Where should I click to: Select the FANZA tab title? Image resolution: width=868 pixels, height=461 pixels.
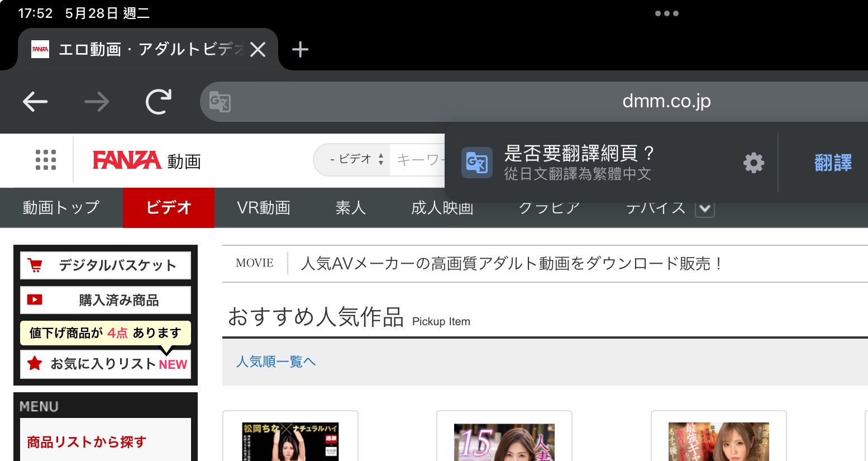pyautogui.click(x=151, y=49)
